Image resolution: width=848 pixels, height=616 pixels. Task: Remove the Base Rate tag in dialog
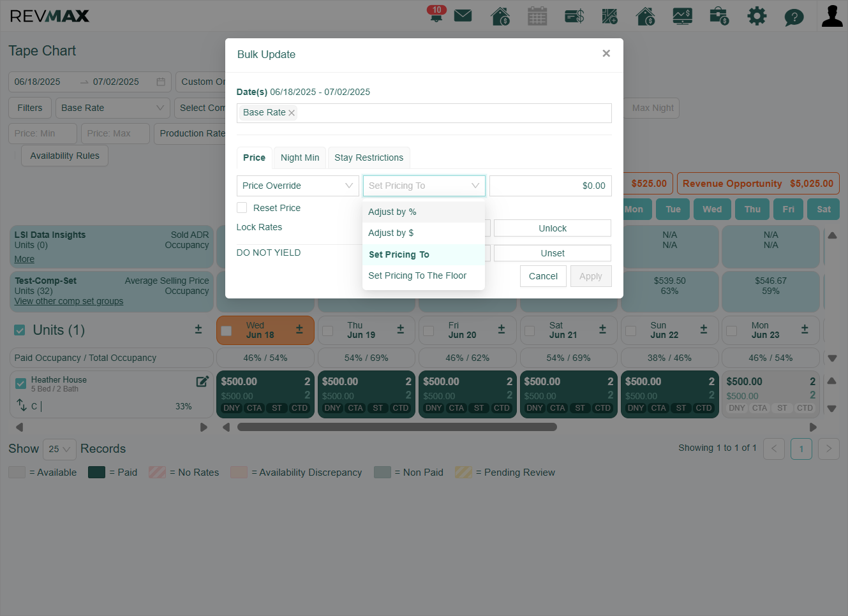pyautogui.click(x=292, y=113)
